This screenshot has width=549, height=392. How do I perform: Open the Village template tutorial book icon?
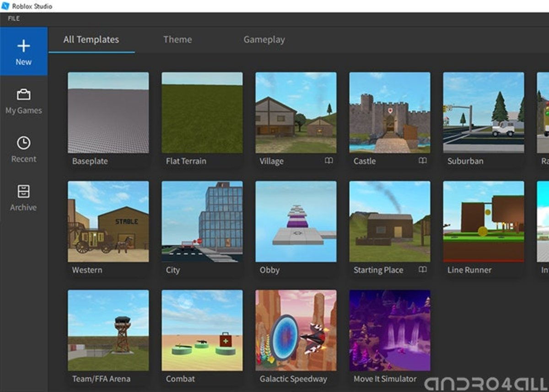[x=329, y=161]
